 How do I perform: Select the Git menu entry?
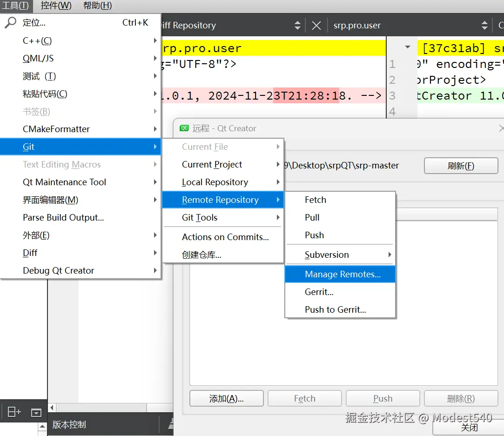pos(81,147)
